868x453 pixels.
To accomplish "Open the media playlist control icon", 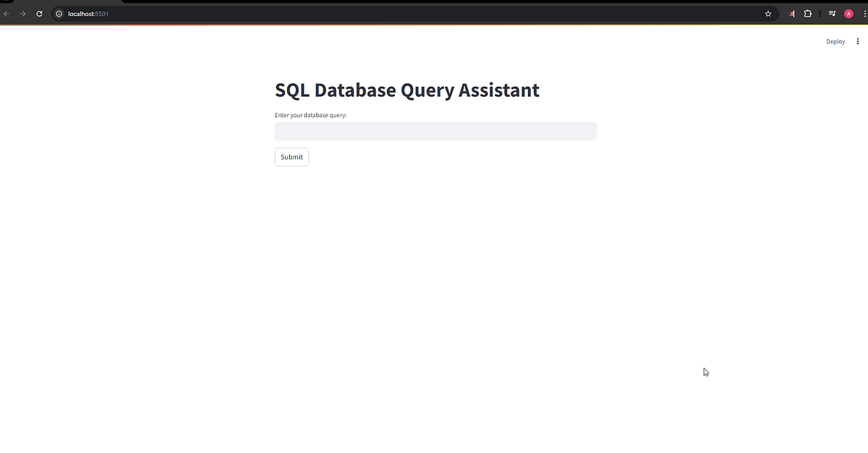I will (831, 13).
